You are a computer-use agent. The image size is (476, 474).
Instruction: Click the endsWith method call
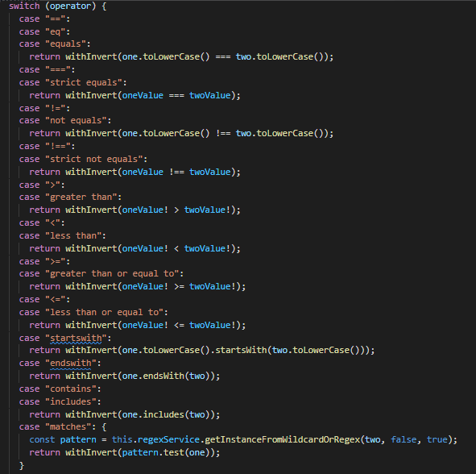tap(163, 376)
